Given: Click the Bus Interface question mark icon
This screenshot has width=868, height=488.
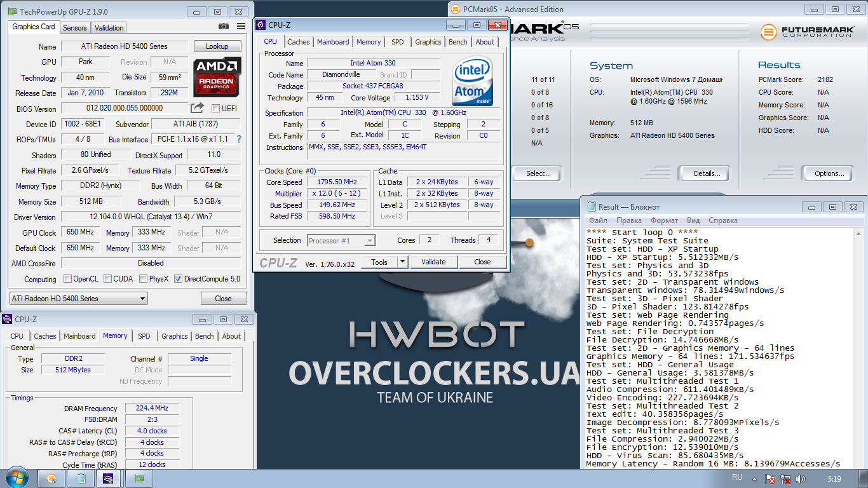Looking at the screenshot, I should (239, 139).
